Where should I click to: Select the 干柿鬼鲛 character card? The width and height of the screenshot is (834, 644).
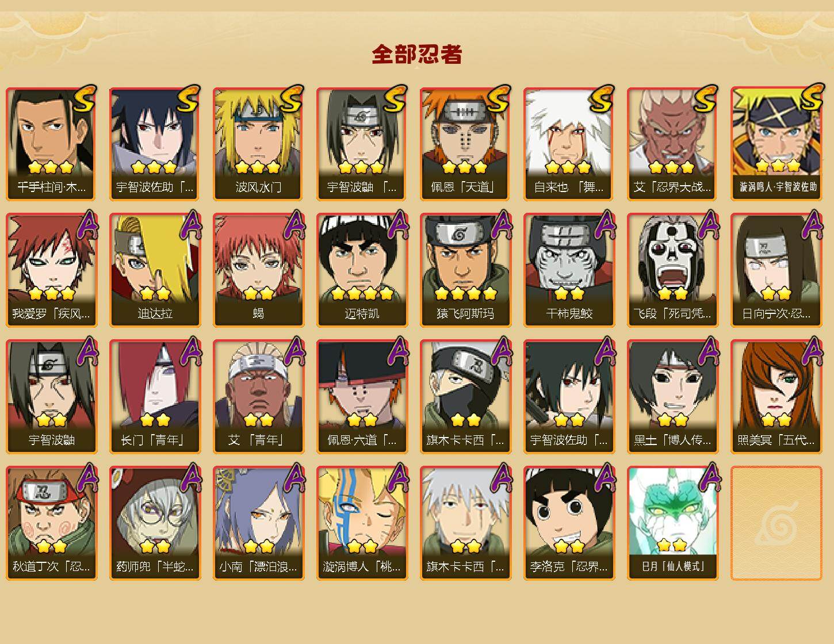[569, 270]
